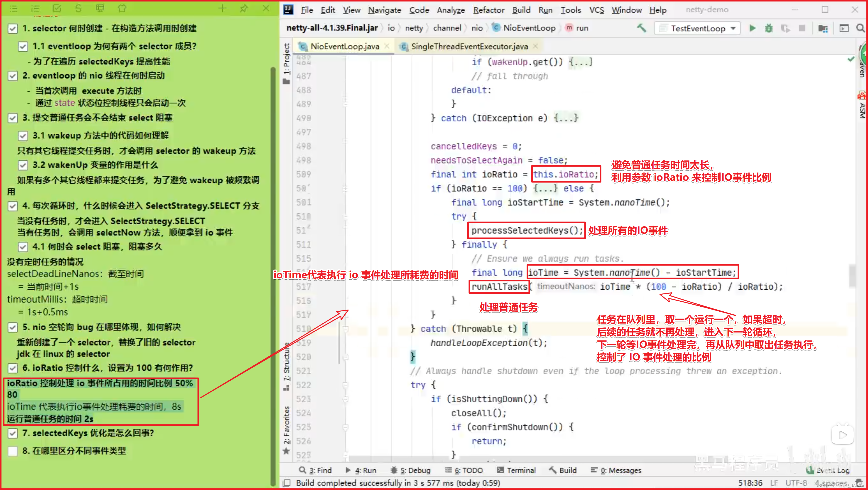The height and width of the screenshot is (490, 868).
Task: Click the UTF-8 encoding status entry
Action: (796, 483)
